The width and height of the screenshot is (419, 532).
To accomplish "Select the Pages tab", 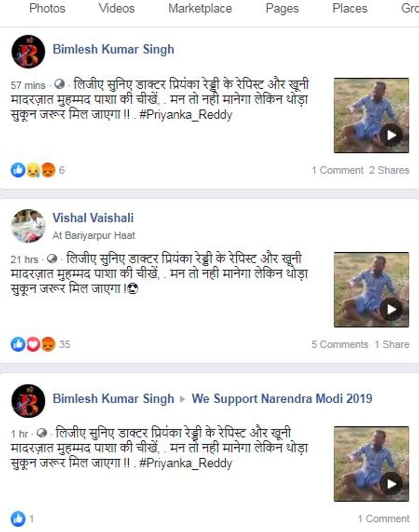I will (282, 9).
